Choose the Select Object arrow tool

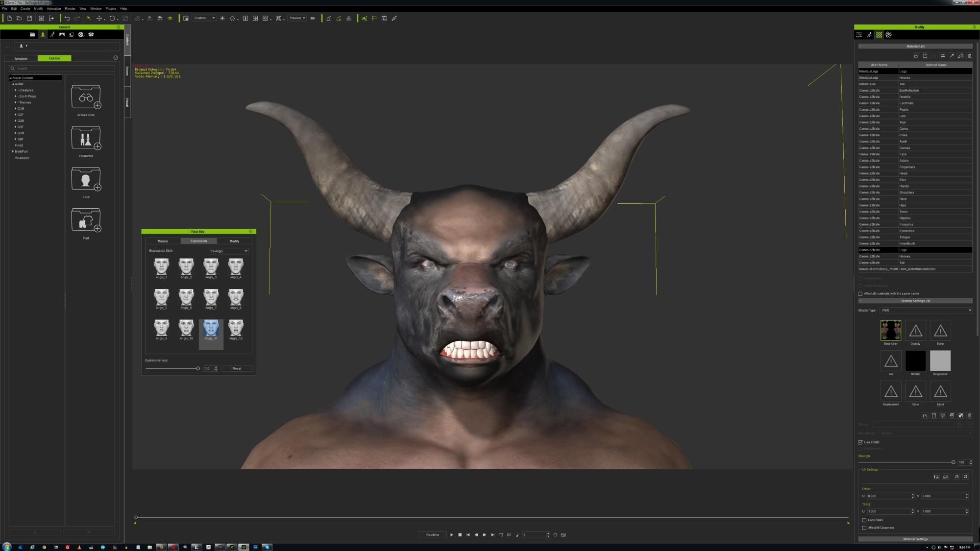pos(89,18)
